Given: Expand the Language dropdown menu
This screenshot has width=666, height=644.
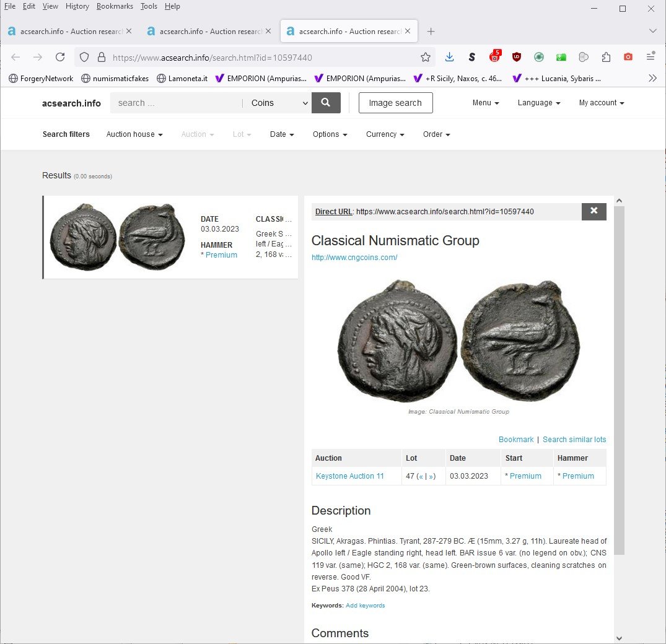Looking at the screenshot, I should click(538, 103).
